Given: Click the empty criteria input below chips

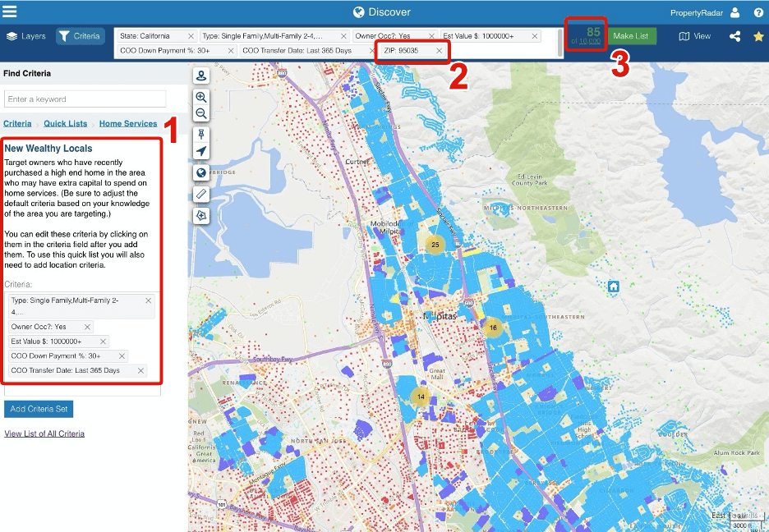Looking at the screenshot, I should point(82,391).
